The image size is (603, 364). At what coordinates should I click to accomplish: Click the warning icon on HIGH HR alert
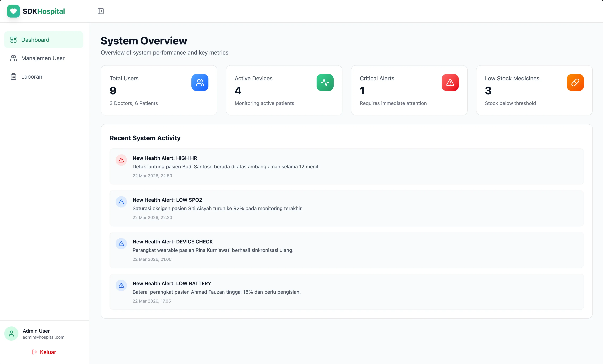[x=121, y=160]
